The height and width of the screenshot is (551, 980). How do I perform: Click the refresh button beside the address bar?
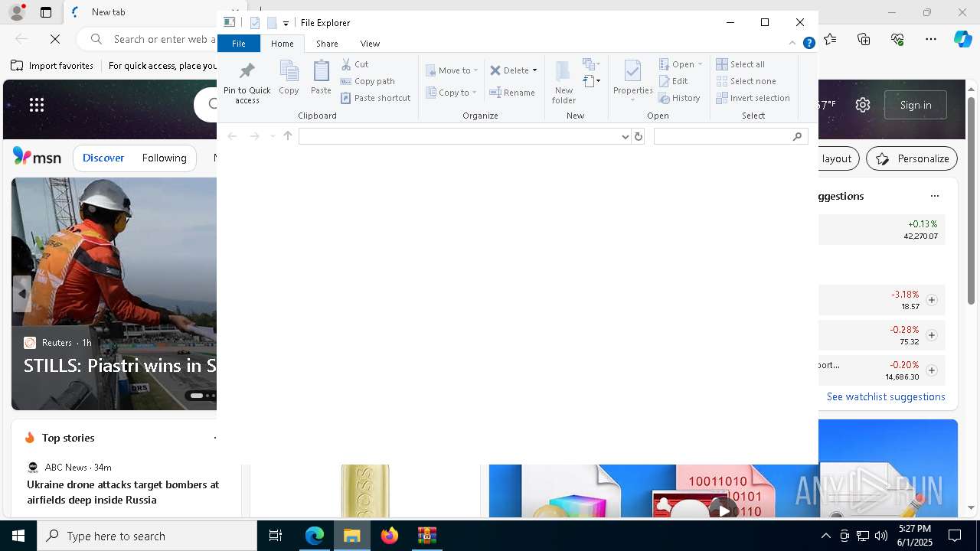pyautogui.click(x=638, y=136)
